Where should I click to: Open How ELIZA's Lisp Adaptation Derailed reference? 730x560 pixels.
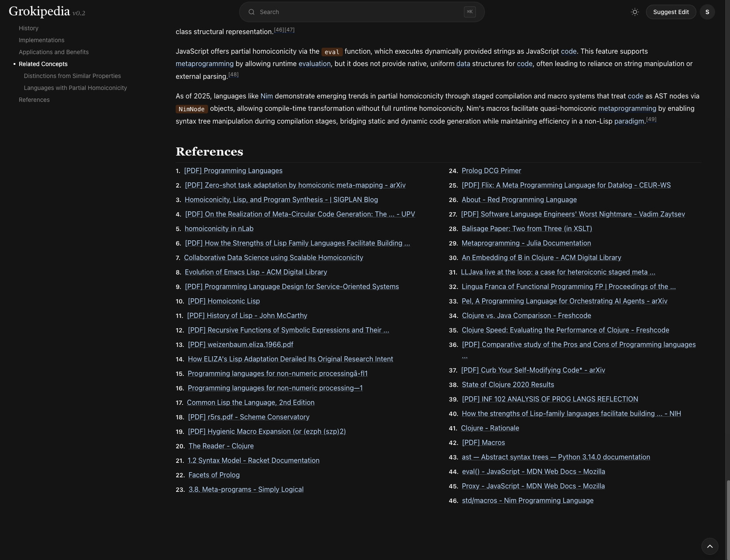[290, 359]
